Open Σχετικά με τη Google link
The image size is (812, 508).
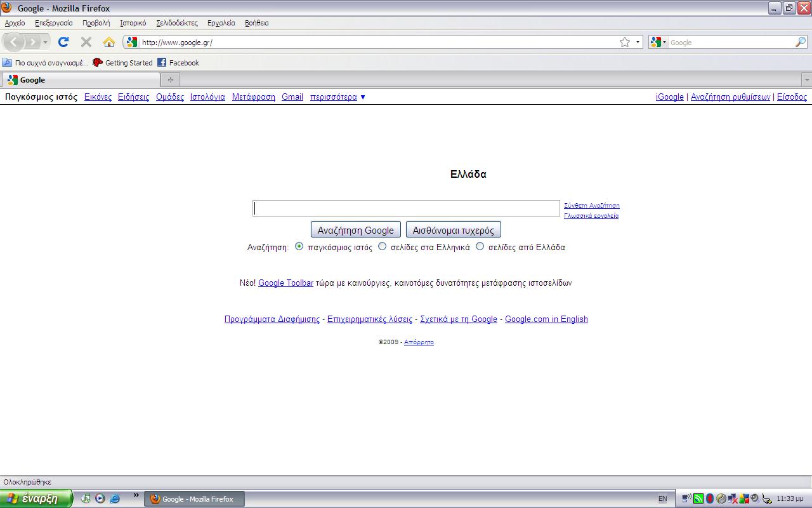coord(459,319)
